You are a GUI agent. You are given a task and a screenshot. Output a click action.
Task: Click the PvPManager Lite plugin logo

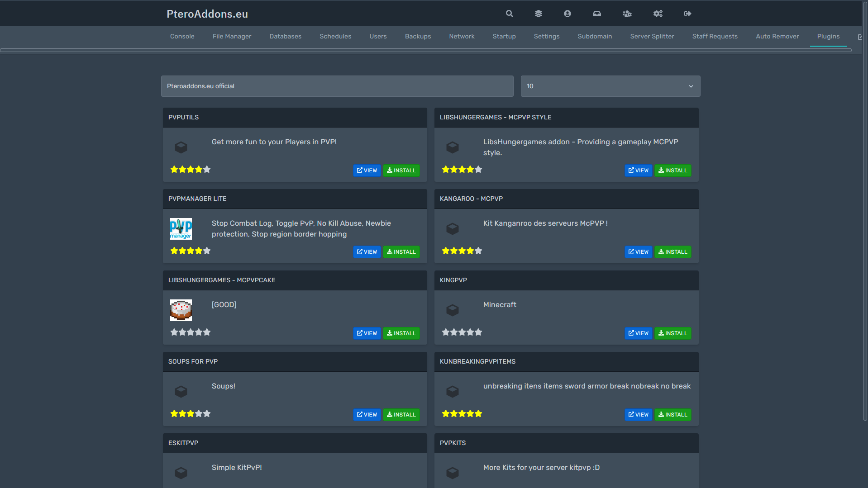(181, 229)
